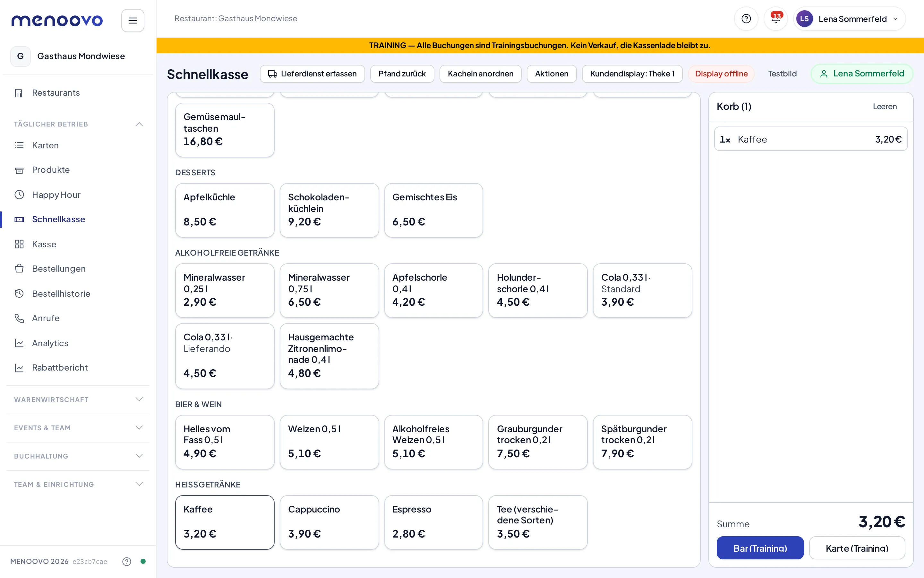
Task: Empty the basket with Leeren
Action: [885, 107]
